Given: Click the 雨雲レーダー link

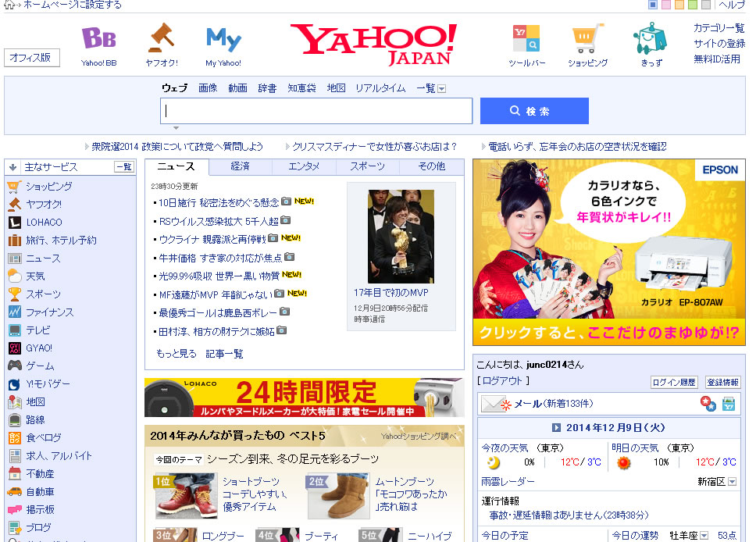Looking at the screenshot, I should (x=508, y=482).
